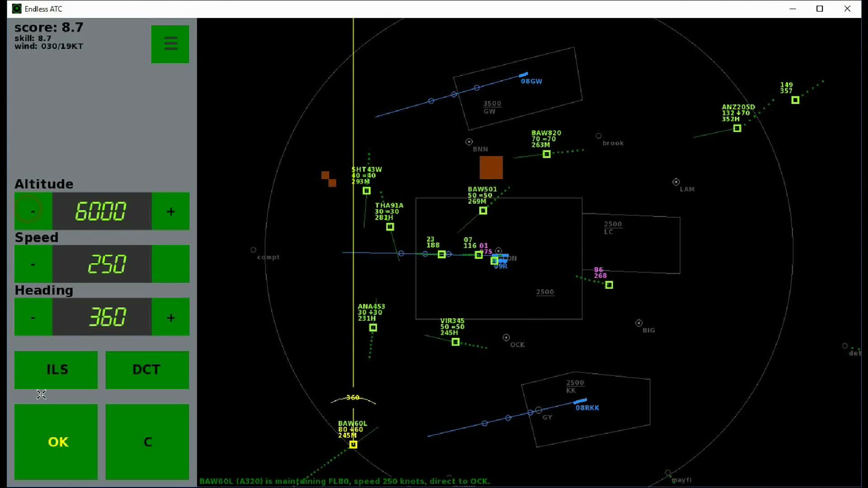Screen dimensions: 868x488
Task: Turn heading left using the minus button
Action: [33, 317]
